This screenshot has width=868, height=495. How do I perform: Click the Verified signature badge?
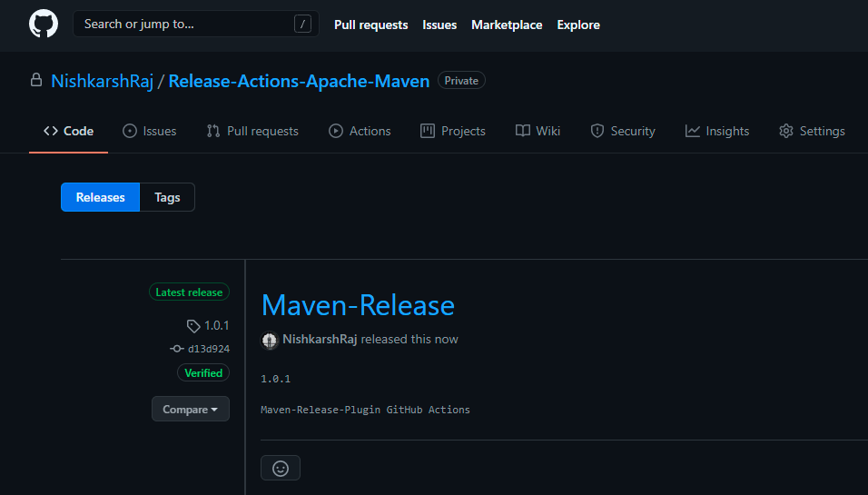coord(203,372)
